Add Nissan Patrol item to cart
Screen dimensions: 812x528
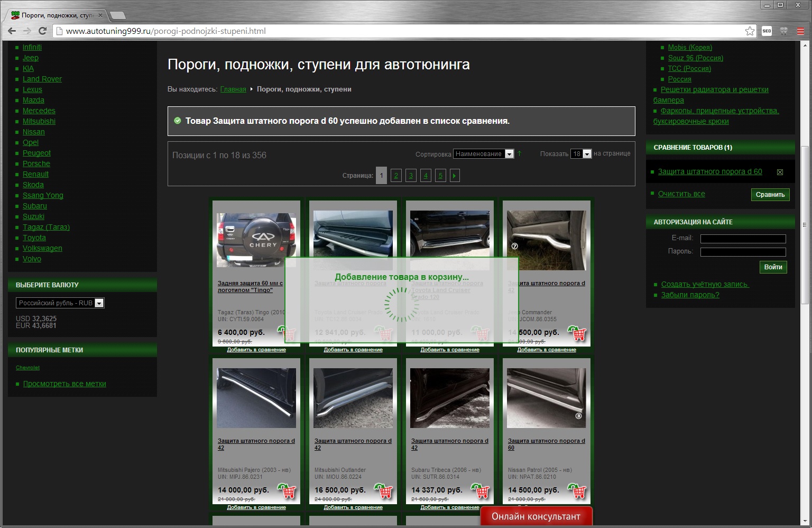point(577,491)
